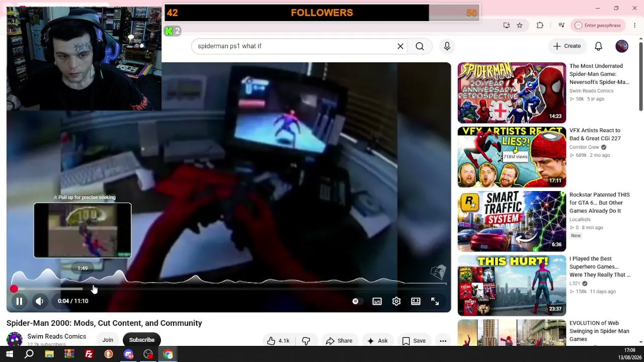Open the VFX Artists React thumbnail

coord(512,157)
